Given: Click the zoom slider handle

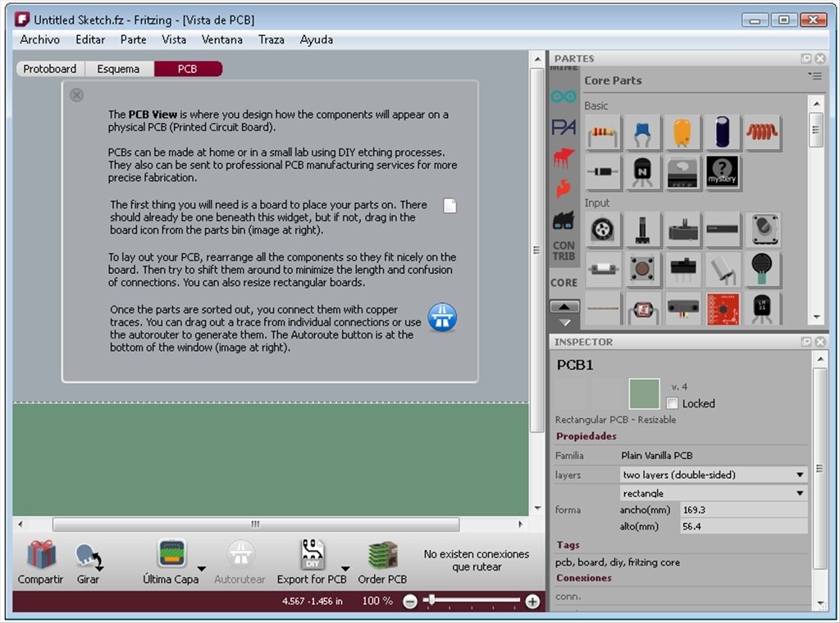Looking at the screenshot, I should [x=431, y=600].
